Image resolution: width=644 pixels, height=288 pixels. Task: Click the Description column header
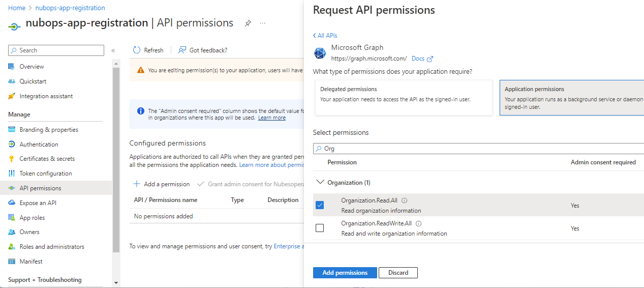(283, 200)
